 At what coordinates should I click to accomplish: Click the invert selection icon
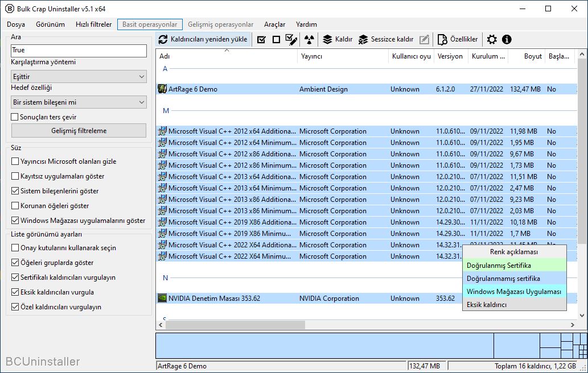tap(291, 39)
